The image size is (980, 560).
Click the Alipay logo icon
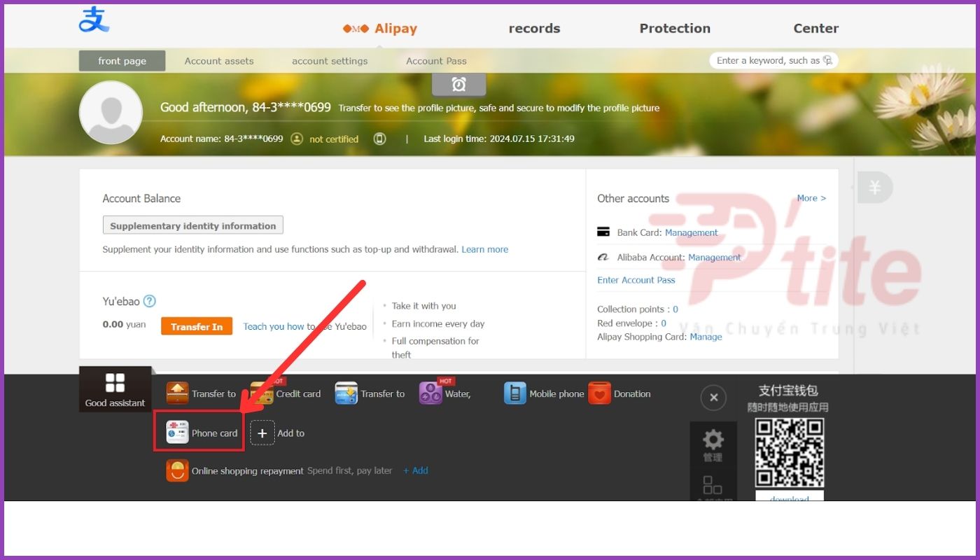point(94,20)
